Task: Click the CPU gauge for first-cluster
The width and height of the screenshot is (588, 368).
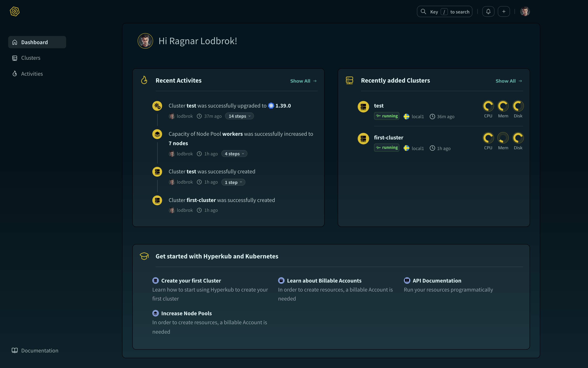Action: pos(488,138)
